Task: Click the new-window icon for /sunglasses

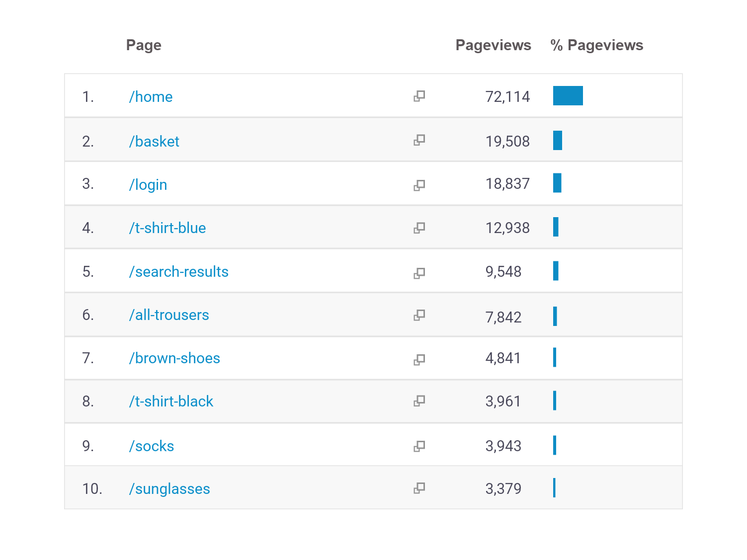Action: [419, 488]
